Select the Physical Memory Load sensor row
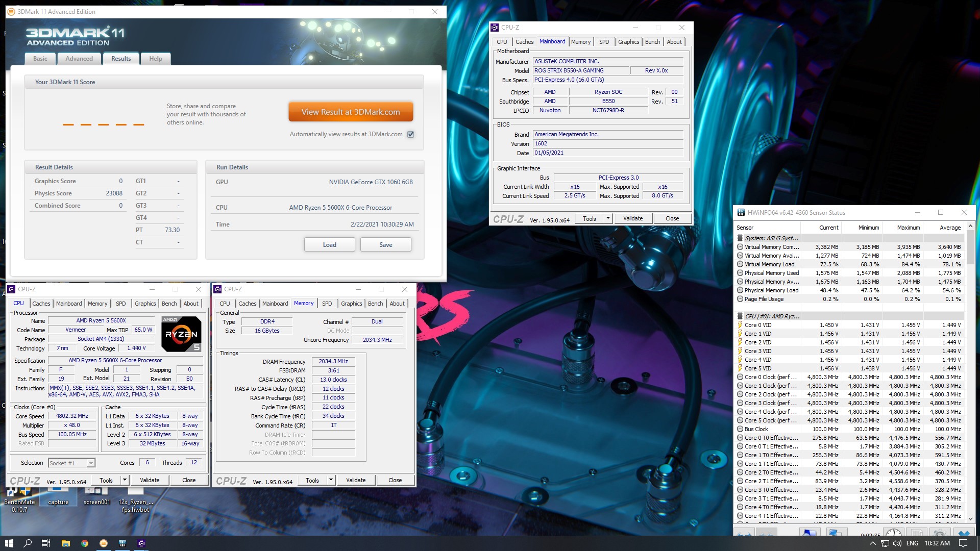 pyautogui.click(x=849, y=290)
